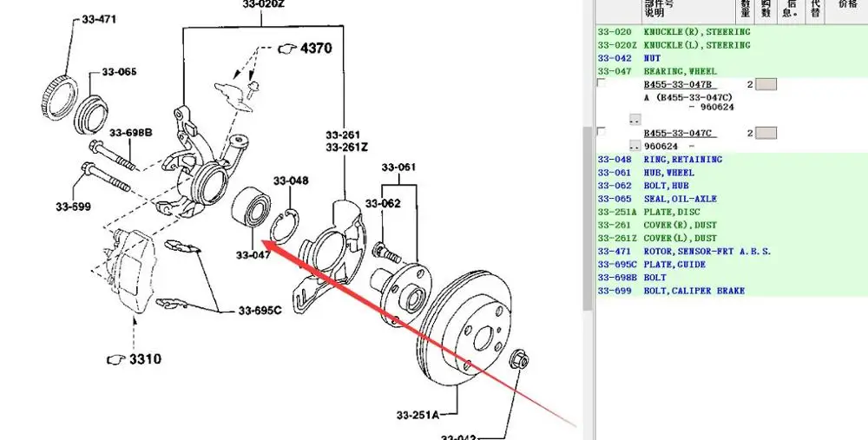Open the 3310 hand-pointer section reference
868x440 pixels.
click(x=134, y=359)
